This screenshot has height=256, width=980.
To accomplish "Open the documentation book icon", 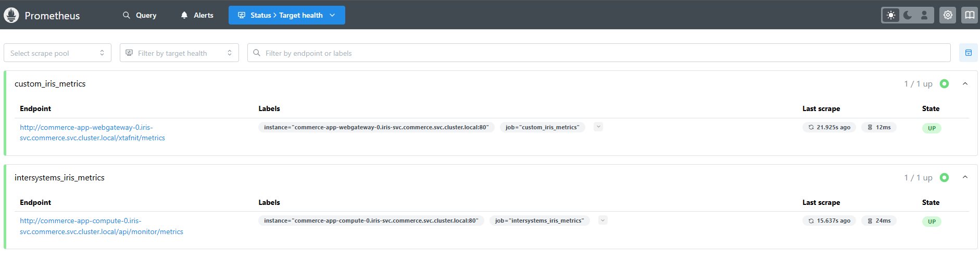I will tap(969, 15).
